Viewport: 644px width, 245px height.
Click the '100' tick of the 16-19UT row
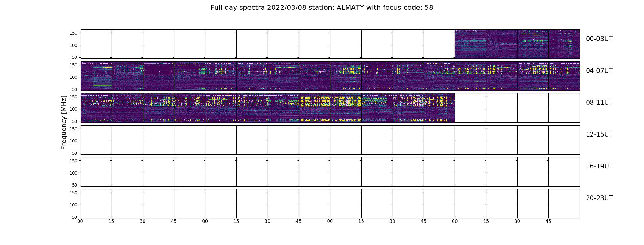pos(73,173)
